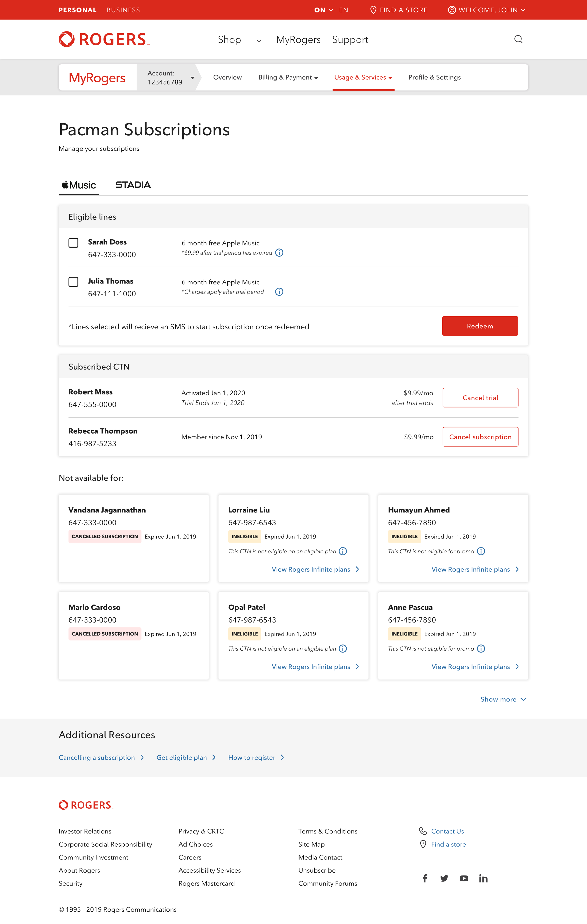
Task: Click Find a Store in top bar
Action: pyautogui.click(x=398, y=10)
